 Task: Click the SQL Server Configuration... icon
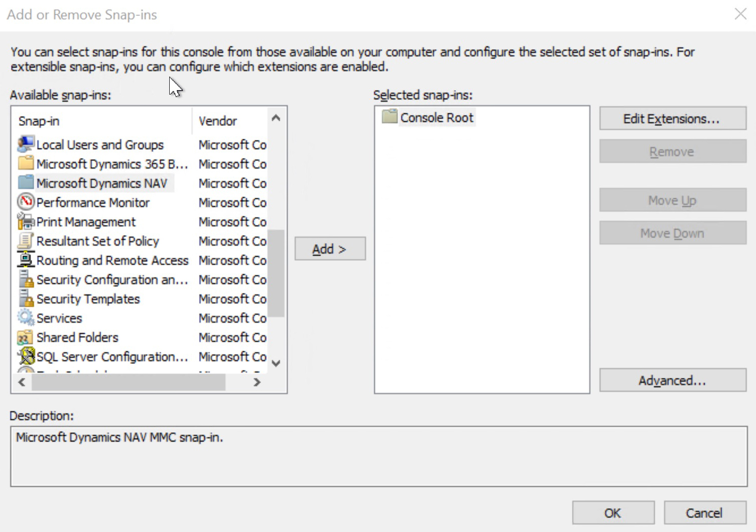(x=26, y=356)
